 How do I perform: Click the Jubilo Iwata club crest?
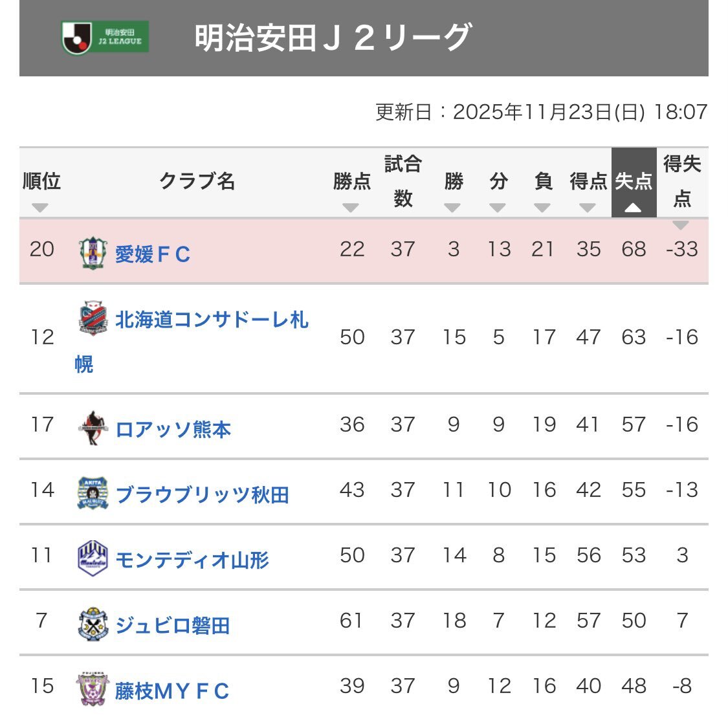tap(92, 624)
